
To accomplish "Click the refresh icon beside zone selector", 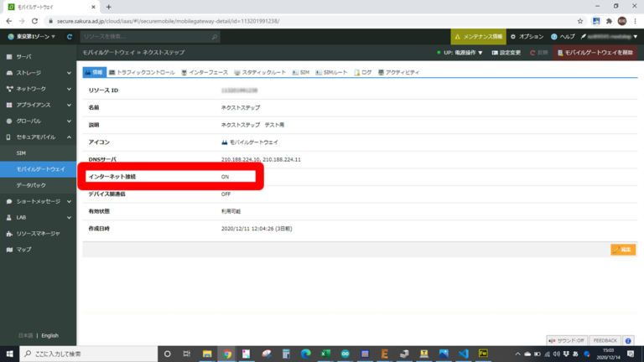I will click(x=70, y=37).
